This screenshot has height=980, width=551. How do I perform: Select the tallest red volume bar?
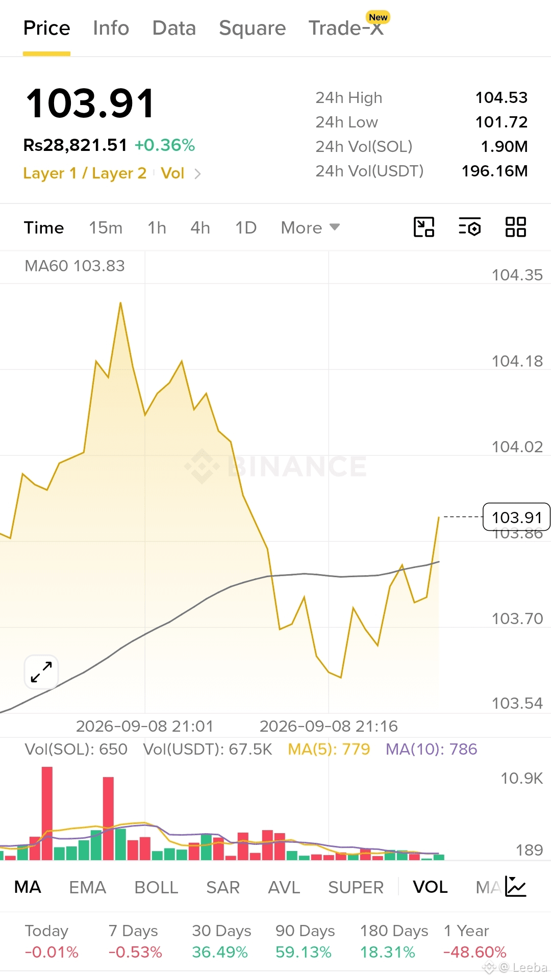47,813
